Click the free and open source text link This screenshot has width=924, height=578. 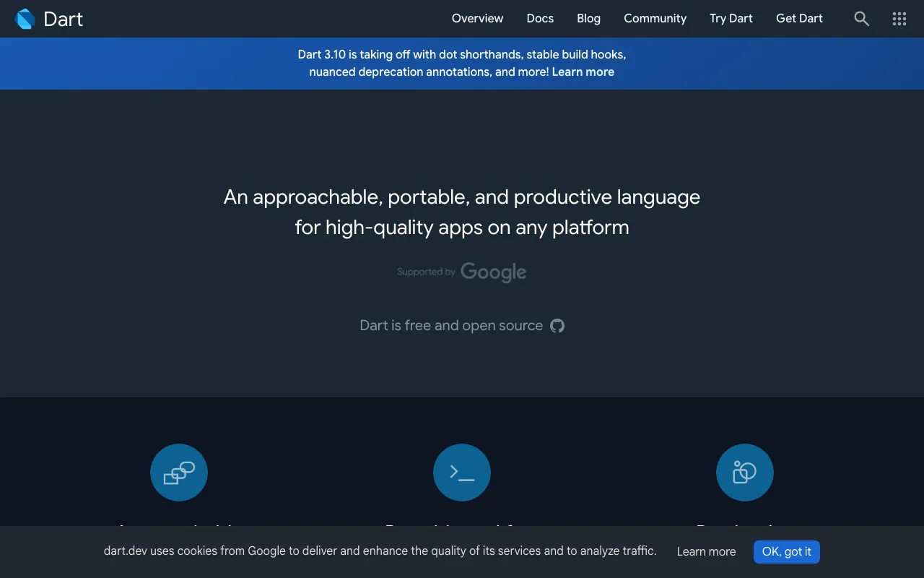coord(450,326)
